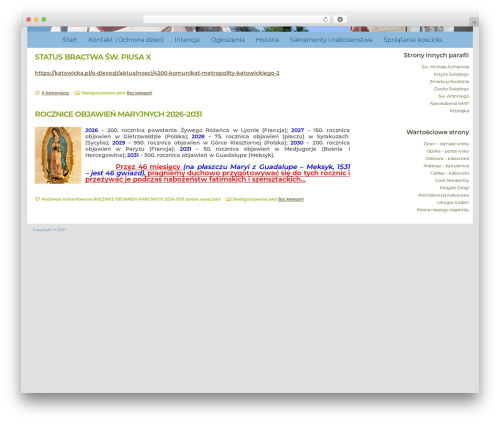Click the comment bubble icon under ROCZNICE OBJAWIEŃ post
The width and height of the screenshot is (500, 423).
point(37,199)
